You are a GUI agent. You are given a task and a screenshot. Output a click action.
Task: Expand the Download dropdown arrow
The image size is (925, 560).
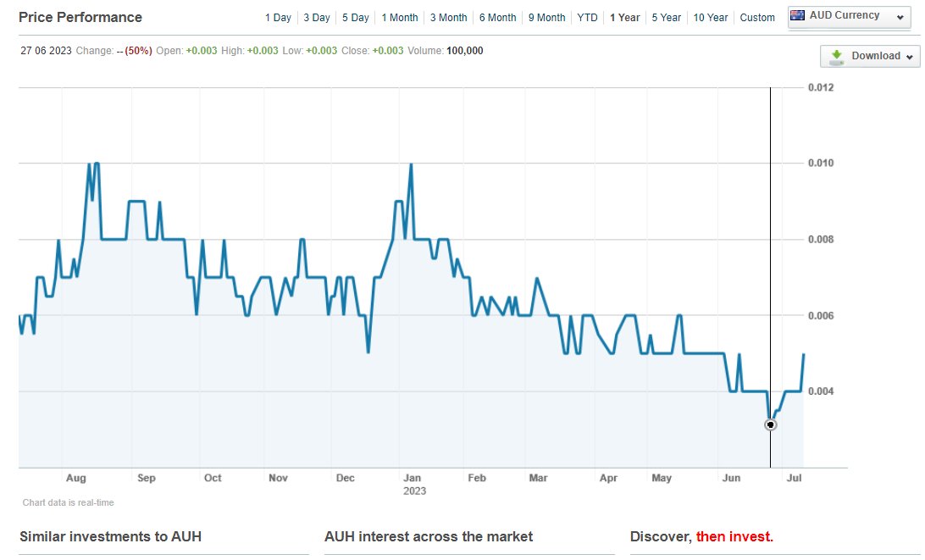tap(909, 57)
